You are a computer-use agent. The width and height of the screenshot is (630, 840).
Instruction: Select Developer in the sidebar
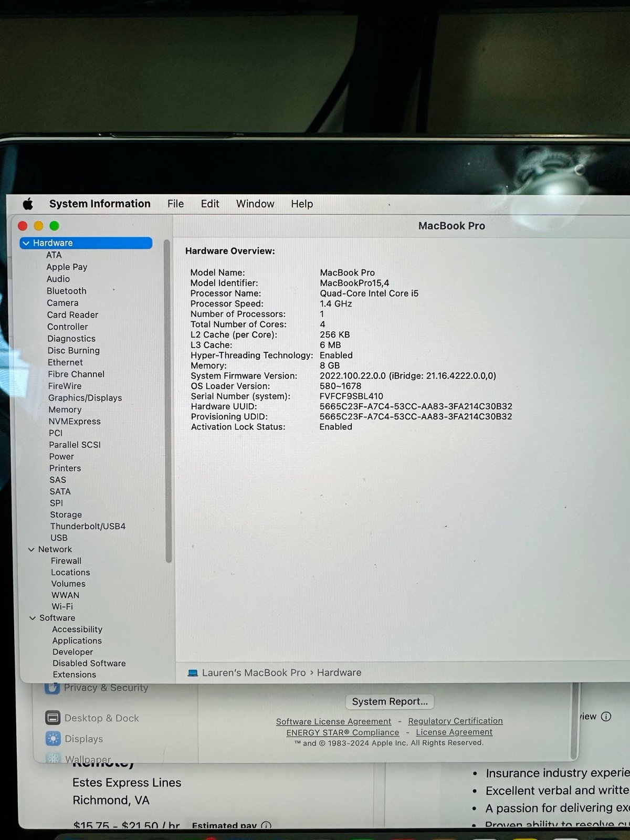click(x=72, y=652)
